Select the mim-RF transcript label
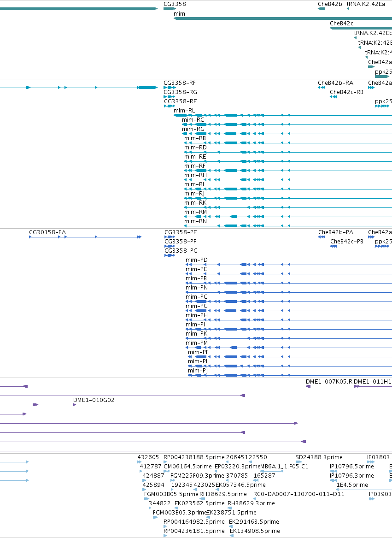Screen dimensions: 392x538 195,166
